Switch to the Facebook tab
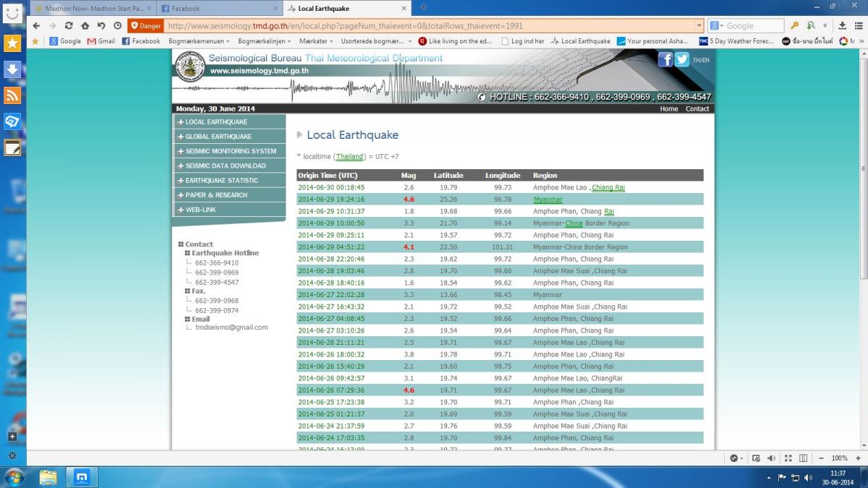Viewport: 868px width, 488px height. (x=218, y=8)
